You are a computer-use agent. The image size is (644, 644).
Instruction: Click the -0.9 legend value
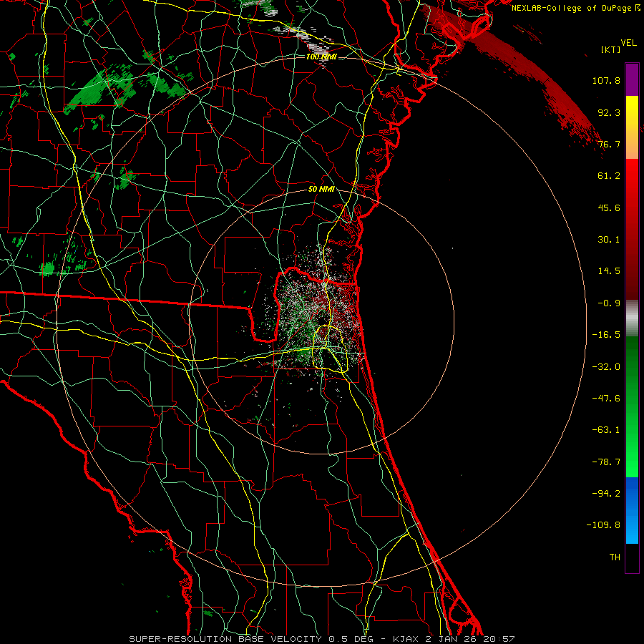(x=609, y=303)
